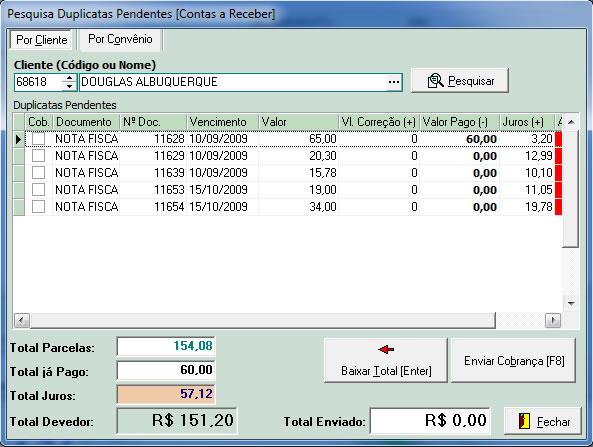
Task: Select Valor cell 20,30
Action: pos(298,156)
